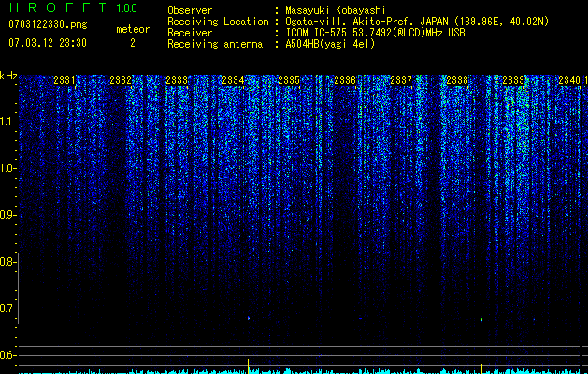This screenshot has height=374, width=588.
Task: Click the Receiving antenna label
Action: pyautogui.click(x=215, y=44)
